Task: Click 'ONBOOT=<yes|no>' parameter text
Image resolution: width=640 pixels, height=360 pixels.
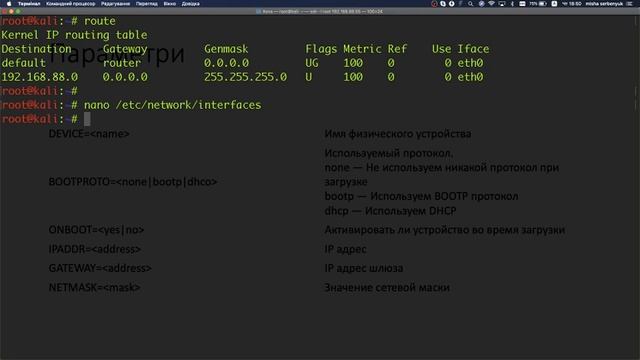Action: click(96, 230)
